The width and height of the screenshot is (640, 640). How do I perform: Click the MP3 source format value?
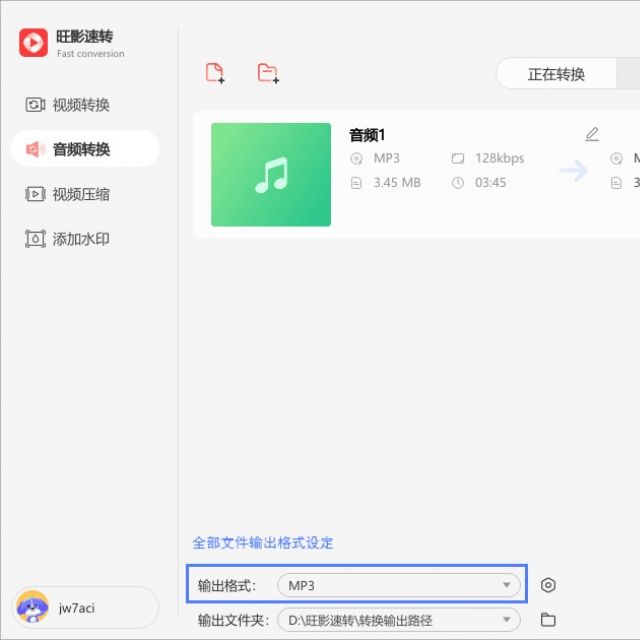(387, 158)
